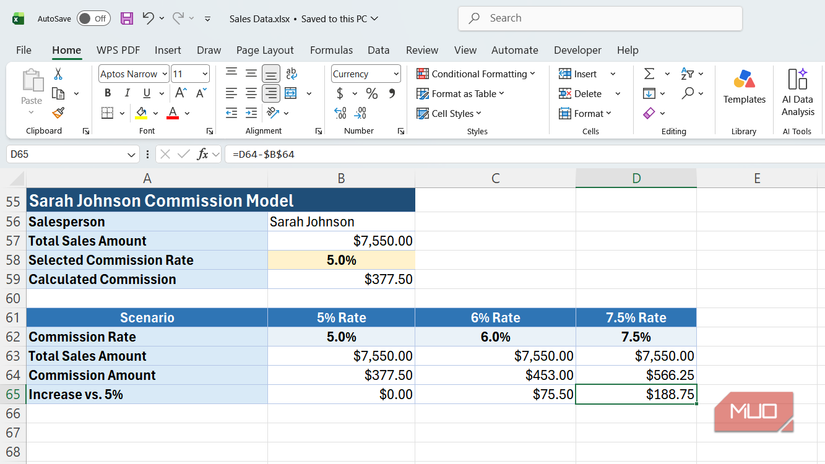Switch to the Formulas tab
Image resolution: width=825 pixels, height=464 pixels.
pyautogui.click(x=331, y=50)
